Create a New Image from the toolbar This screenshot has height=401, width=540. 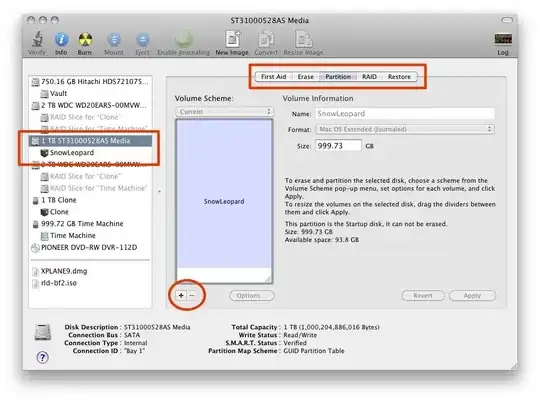point(232,38)
